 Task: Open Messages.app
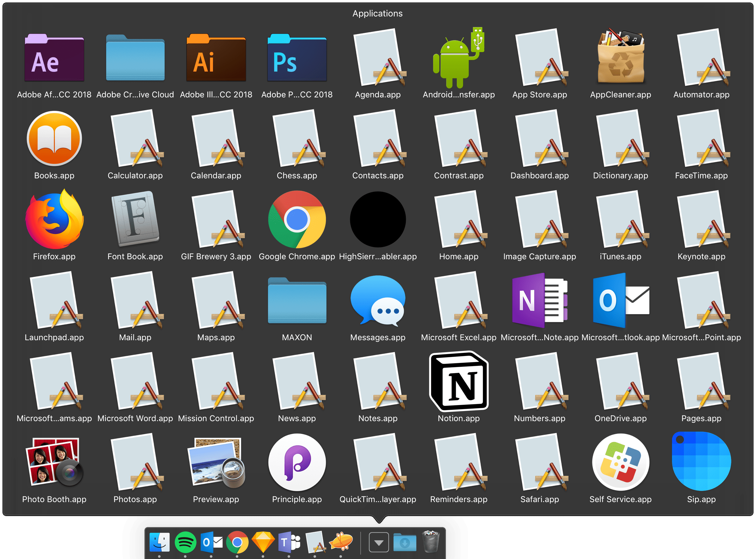[x=378, y=301]
